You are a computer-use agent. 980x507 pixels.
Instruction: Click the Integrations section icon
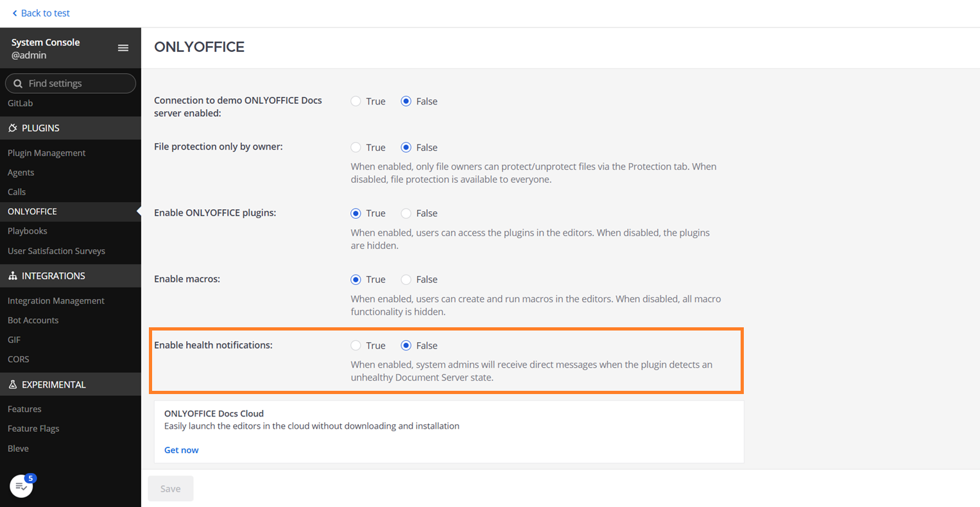point(13,275)
